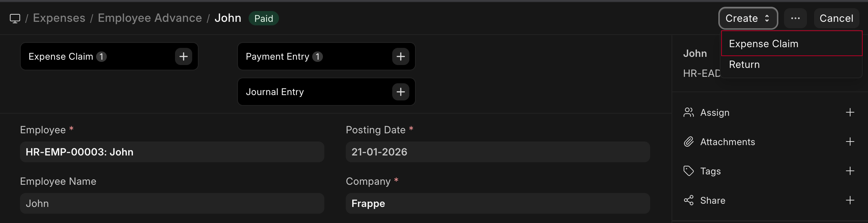Screen dimensions: 868x223
Task: Choose Return from the Create menu
Action: (x=744, y=64)
